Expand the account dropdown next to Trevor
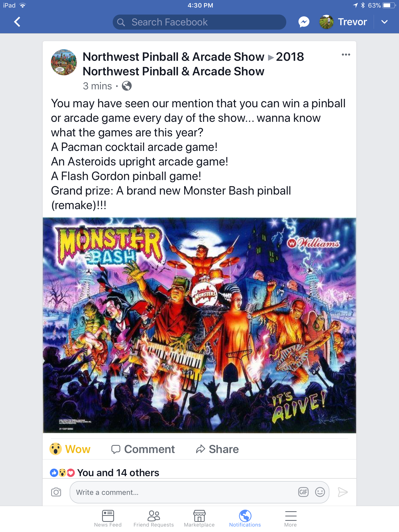Screen dimensions: 399x532 point(384,22)
